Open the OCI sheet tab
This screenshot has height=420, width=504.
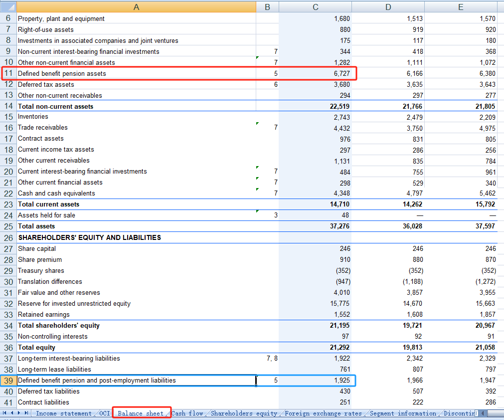105,413
